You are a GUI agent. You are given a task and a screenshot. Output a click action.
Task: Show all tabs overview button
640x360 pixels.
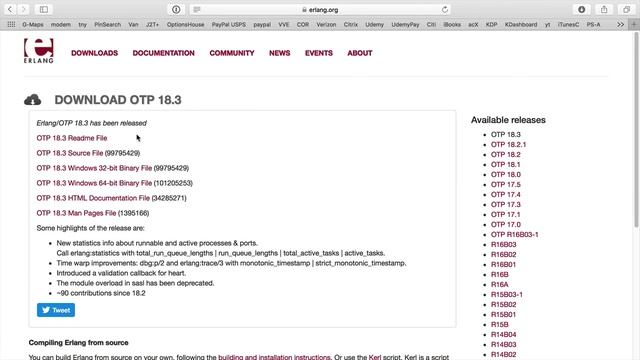[627, 9]
